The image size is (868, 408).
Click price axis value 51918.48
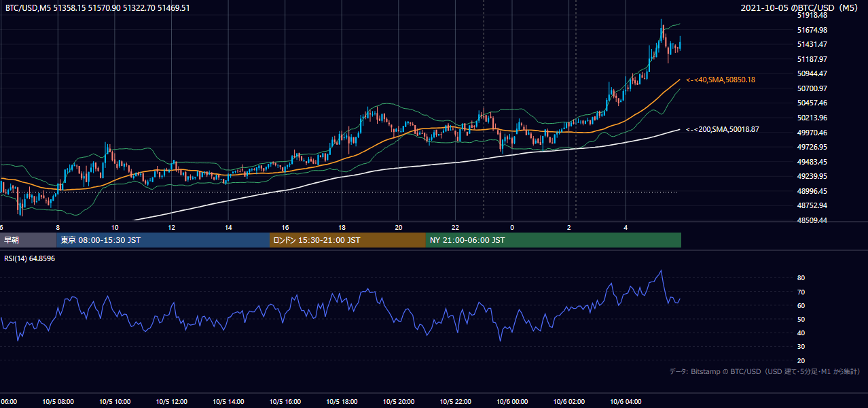click(812, 15)
